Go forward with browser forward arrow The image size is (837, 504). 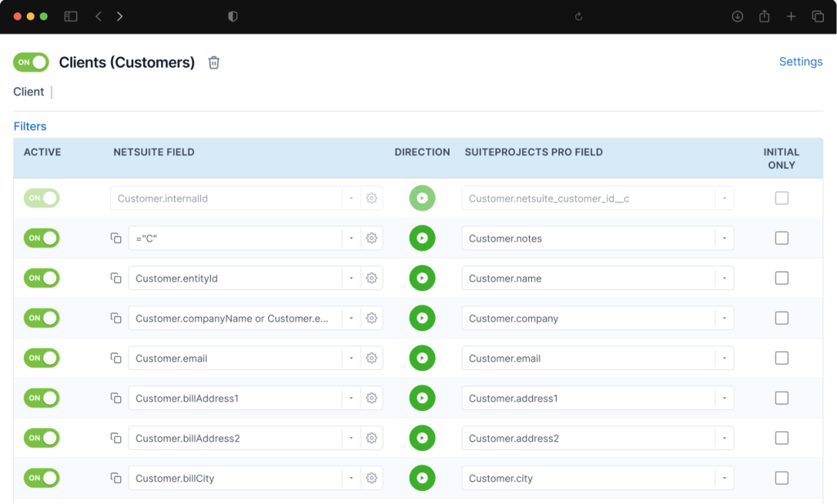[x=119, y=16]
